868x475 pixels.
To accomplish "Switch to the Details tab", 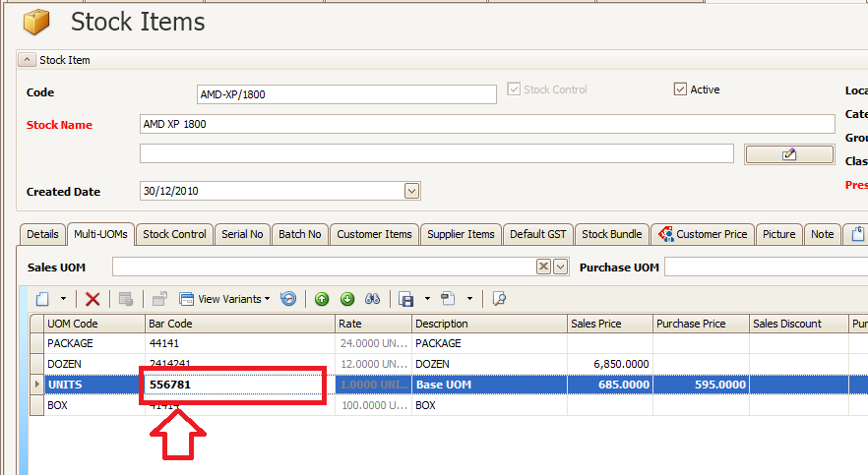I will click(42, 234).
